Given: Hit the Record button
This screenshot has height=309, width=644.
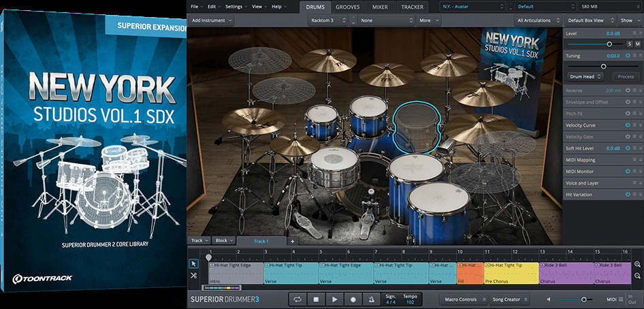Looking at the screenshot, I should 353,299.
